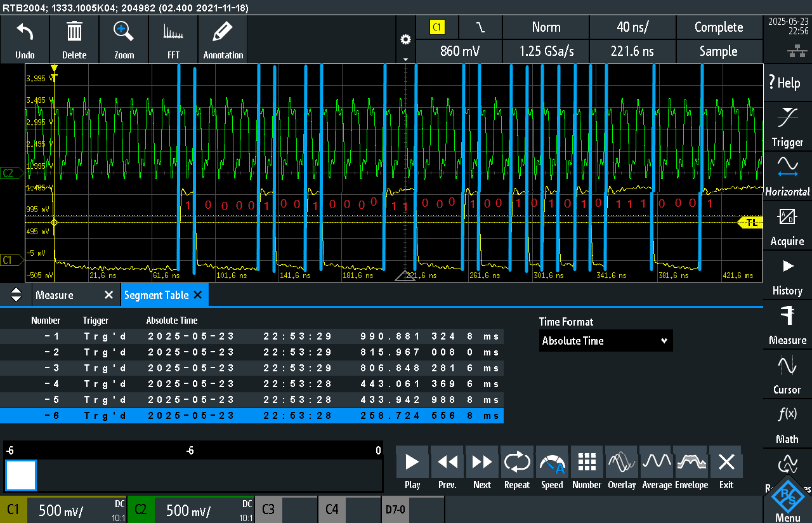The width and height of the screenshot is (812, 523).
Task: Toggle the D7-0 logic channels
Action: pos(412,510)
